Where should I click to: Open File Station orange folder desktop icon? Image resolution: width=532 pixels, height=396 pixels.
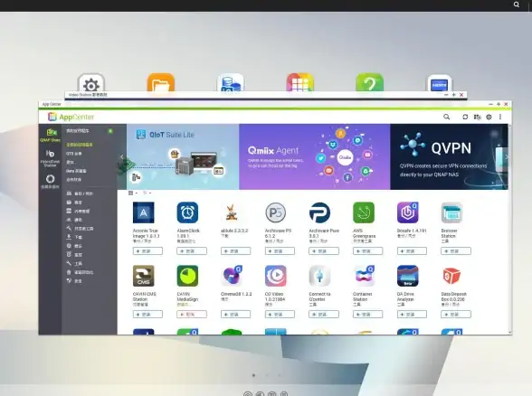coord(161,83)
